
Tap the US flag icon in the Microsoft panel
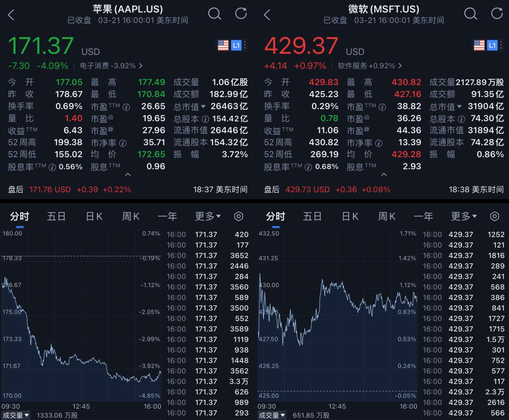tap(479, 45)
